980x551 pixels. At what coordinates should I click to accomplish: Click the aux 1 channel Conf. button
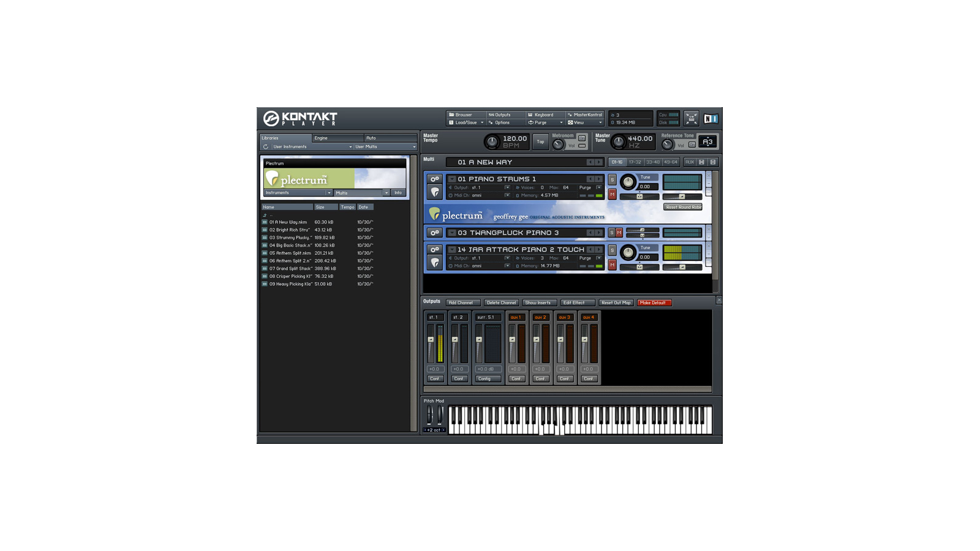(x=516, y=378)
